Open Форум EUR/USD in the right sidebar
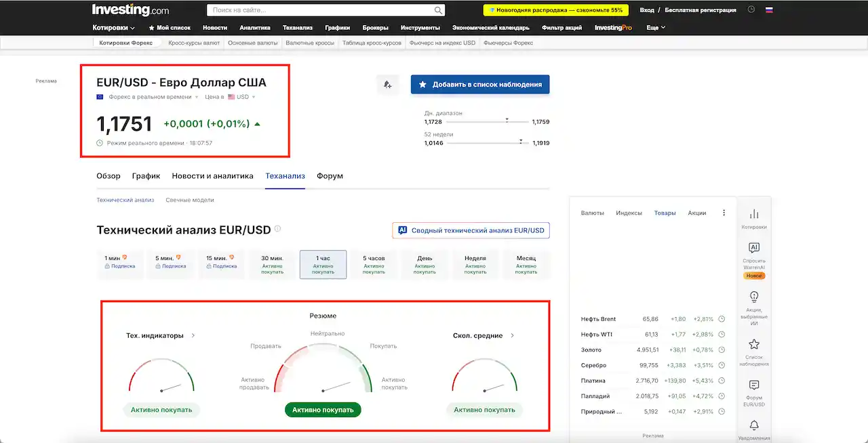 tap(753, 394)
